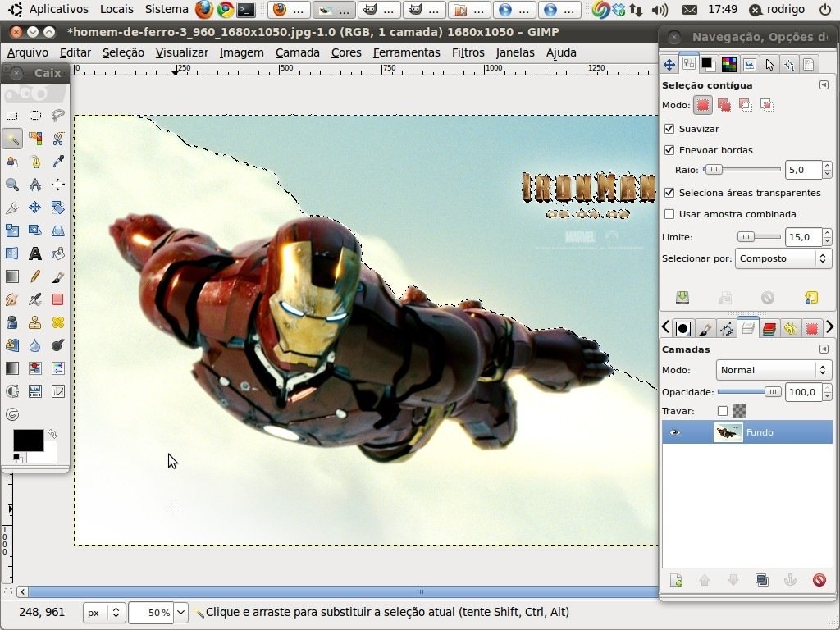
Task: Select the Color Picker eyedropper tool
Action: [58, 162]
